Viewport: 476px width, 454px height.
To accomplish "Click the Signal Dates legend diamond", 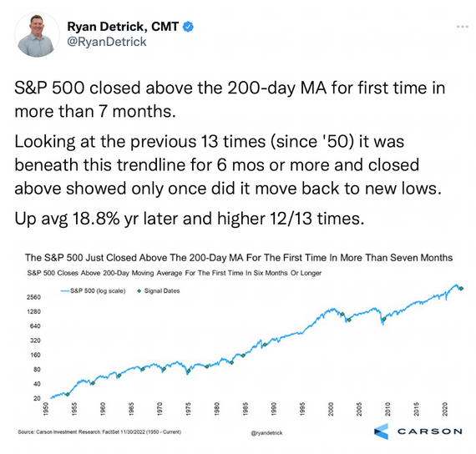I will coord(139,291).
